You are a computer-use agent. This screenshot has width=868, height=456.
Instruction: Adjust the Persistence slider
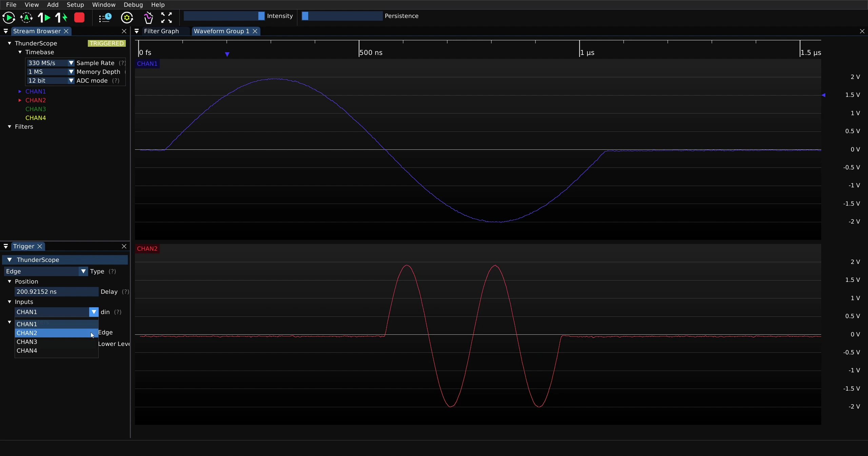pos(342,16)
